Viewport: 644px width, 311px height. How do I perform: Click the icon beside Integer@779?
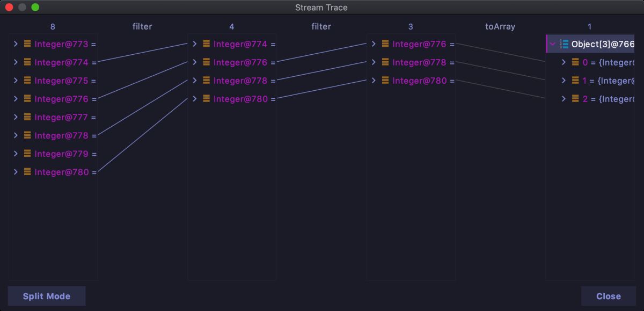(27, 154)
